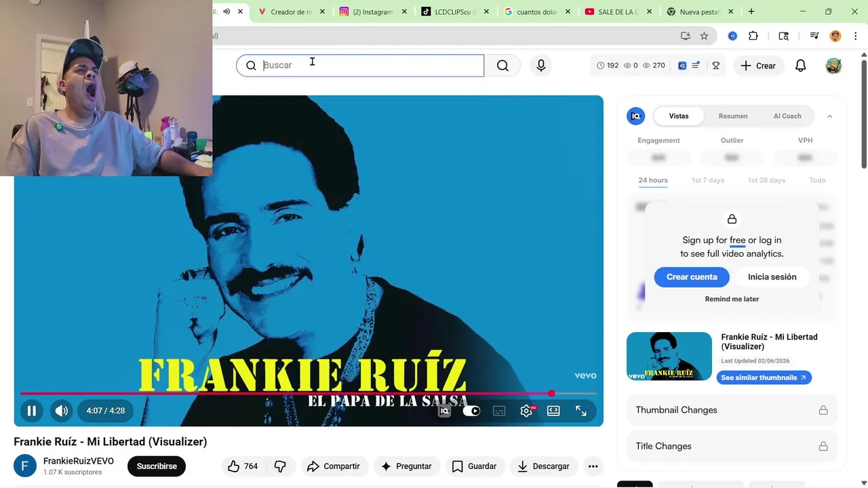The height and width of the screenshot is (488, 868).
Task: Click the Descargar download button
Action: [543, 466]
